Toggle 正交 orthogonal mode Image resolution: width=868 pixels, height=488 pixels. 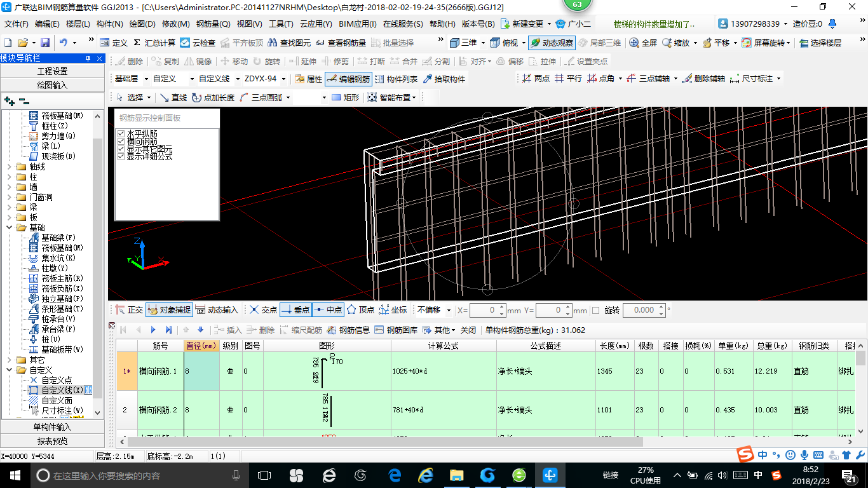[129, 310]
